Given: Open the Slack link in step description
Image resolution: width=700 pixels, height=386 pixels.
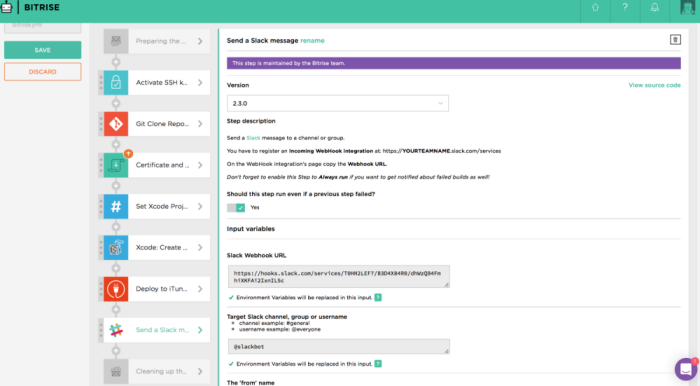Looking at the screenshot, I should (x=253, y=138).
